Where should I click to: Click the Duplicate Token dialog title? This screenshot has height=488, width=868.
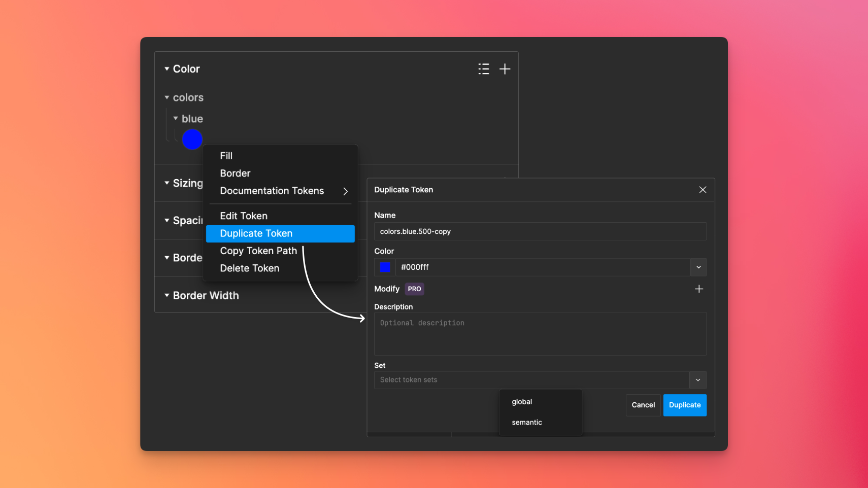(404, 190)
